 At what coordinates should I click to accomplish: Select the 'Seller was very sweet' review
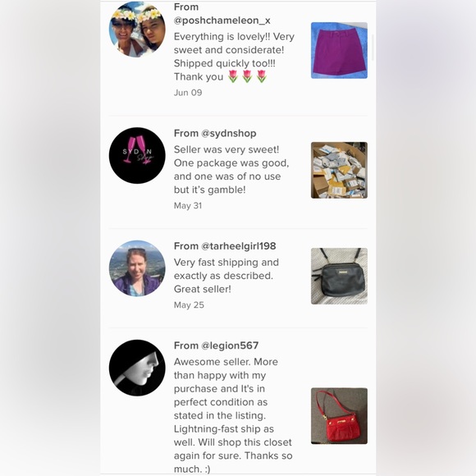click(231, 170)
